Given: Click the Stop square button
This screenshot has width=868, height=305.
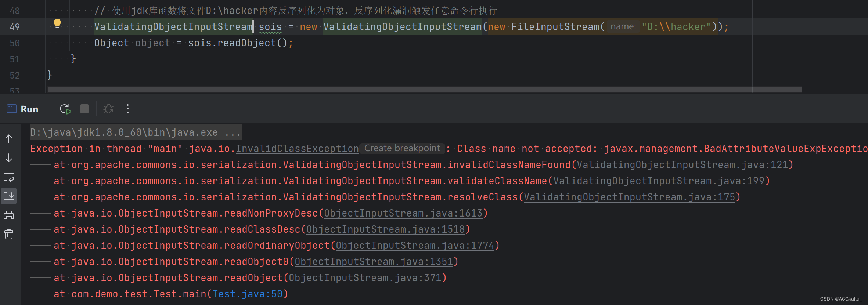Looking at the screenshot, I should [x=84, y=109].
